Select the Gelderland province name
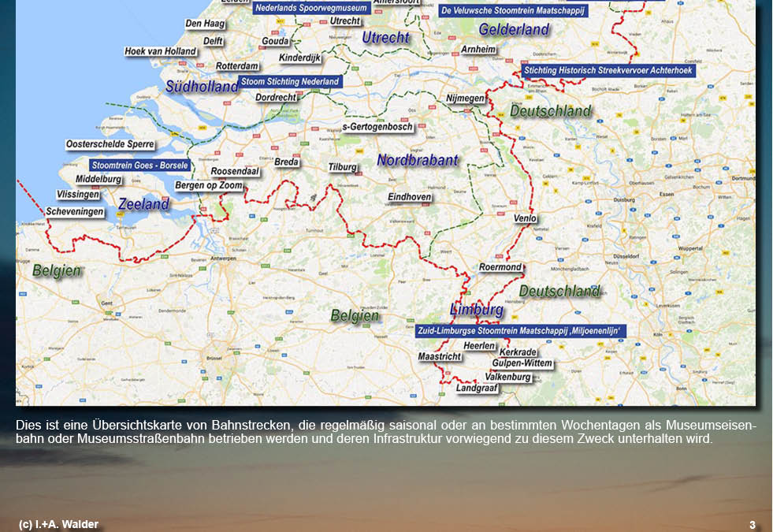 pyautogui.click(x=514, y=30)
